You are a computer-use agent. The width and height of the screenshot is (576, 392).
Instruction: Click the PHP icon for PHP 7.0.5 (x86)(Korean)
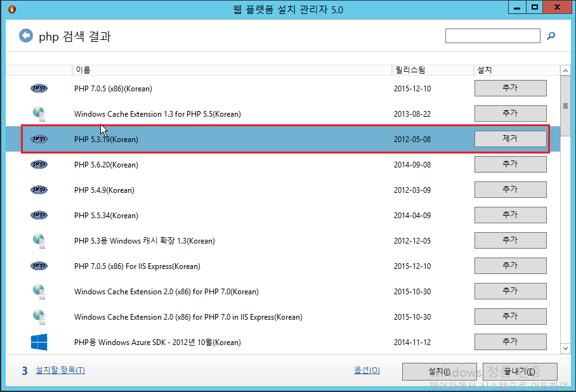[39, 88]
